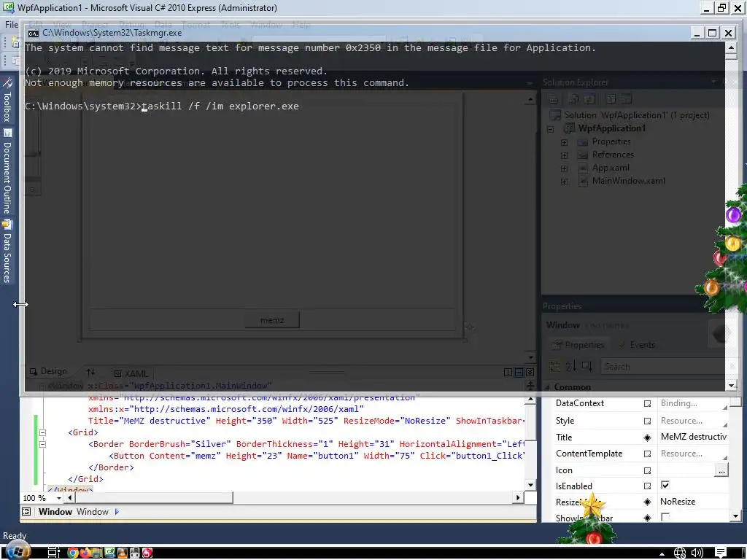The image size is (747, 560).
Task: Select the ContentTemplate property name
Action: click(x=589, y=454)
